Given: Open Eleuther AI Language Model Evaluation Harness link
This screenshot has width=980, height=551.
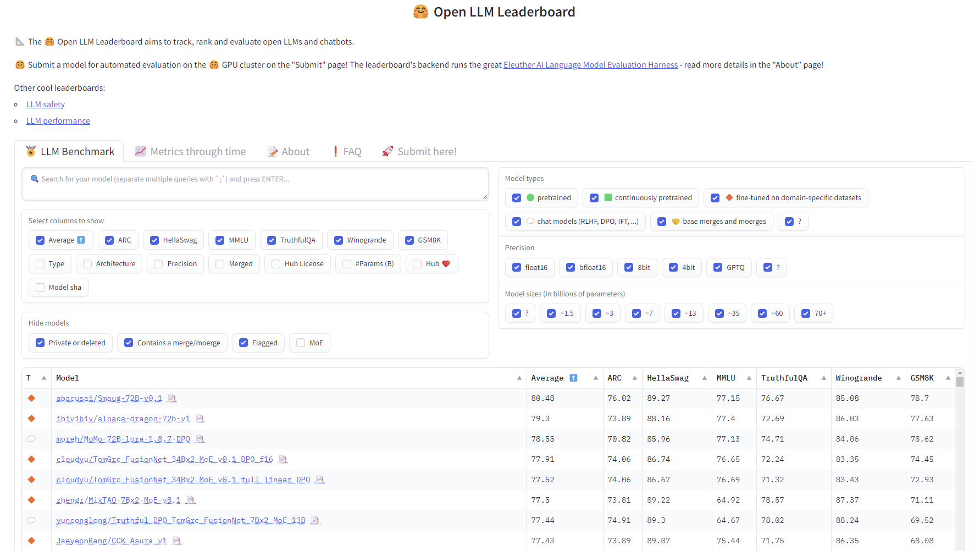Looking at the screenshot, I should coord(591,65).
